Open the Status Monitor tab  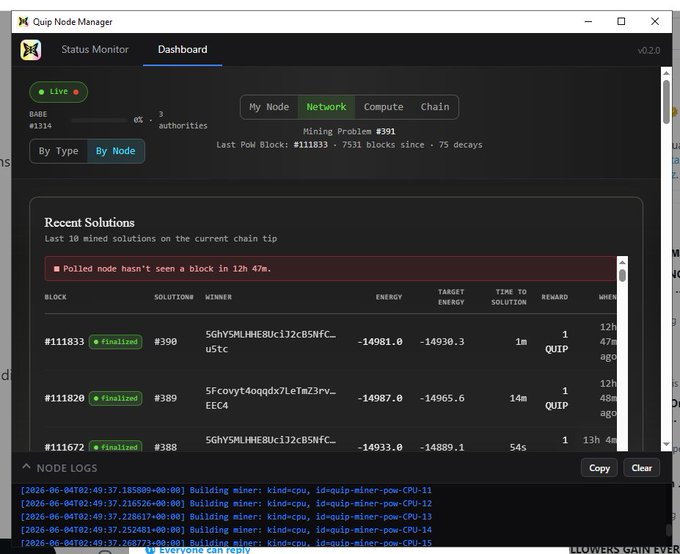[x=95, y=49]
